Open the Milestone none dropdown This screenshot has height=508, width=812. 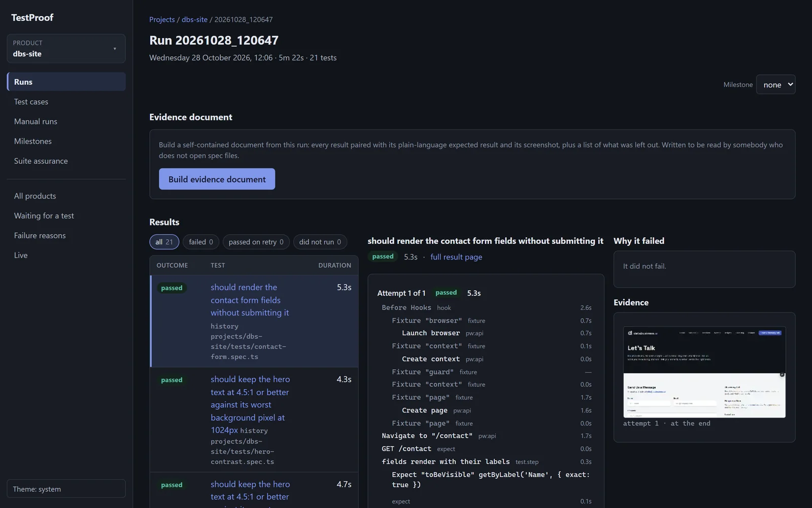tap(775, 84)
